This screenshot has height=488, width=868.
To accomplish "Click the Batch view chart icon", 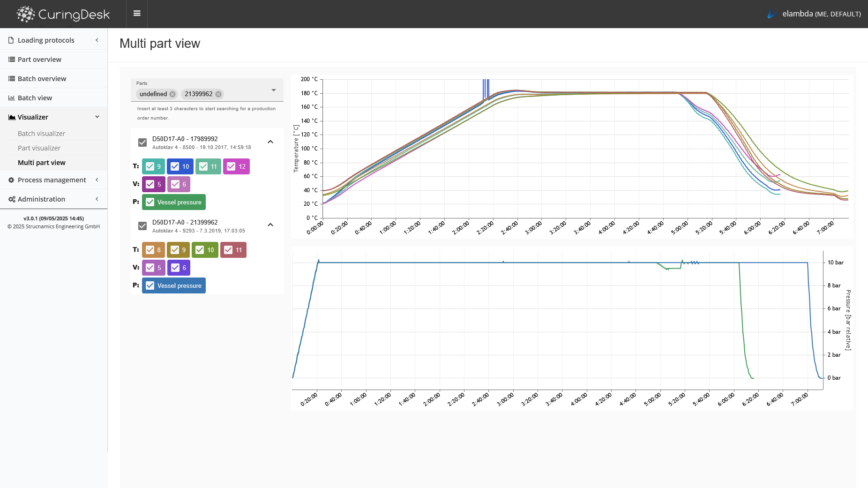I will coord(12,98).
